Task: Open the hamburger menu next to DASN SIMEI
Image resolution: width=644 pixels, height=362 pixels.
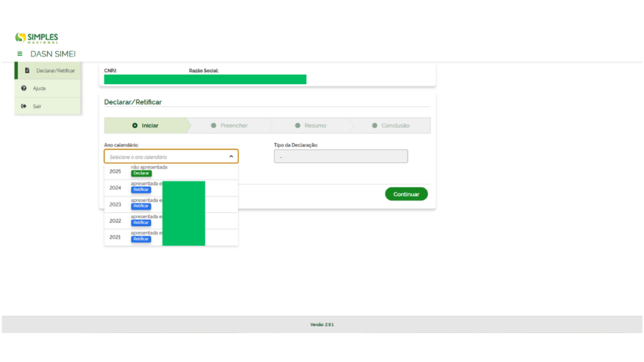Action: tap(20, 54)
